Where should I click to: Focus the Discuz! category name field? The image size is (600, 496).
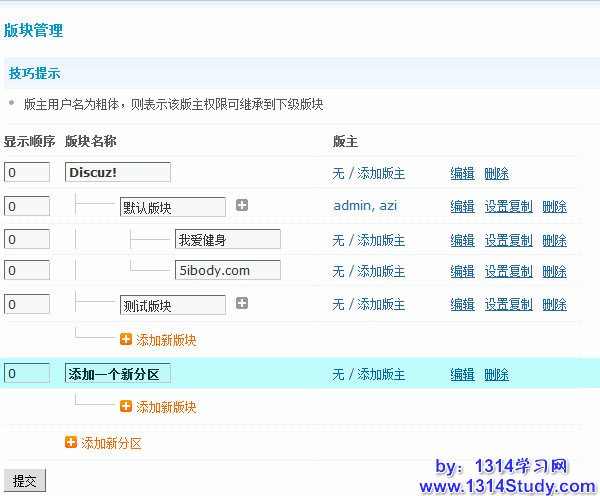pos(118,172)
